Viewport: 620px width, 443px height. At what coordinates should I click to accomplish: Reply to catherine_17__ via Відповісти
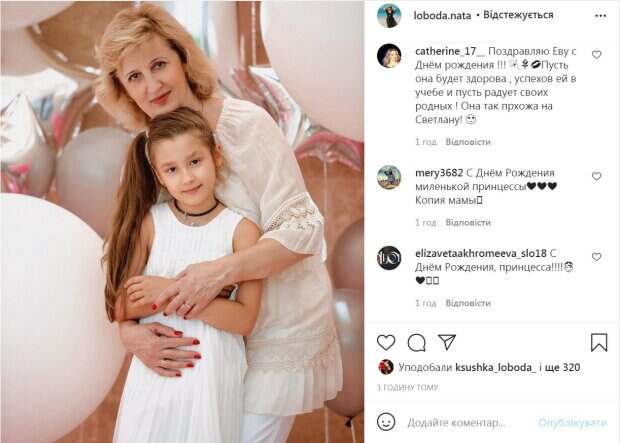coord(468,142)
